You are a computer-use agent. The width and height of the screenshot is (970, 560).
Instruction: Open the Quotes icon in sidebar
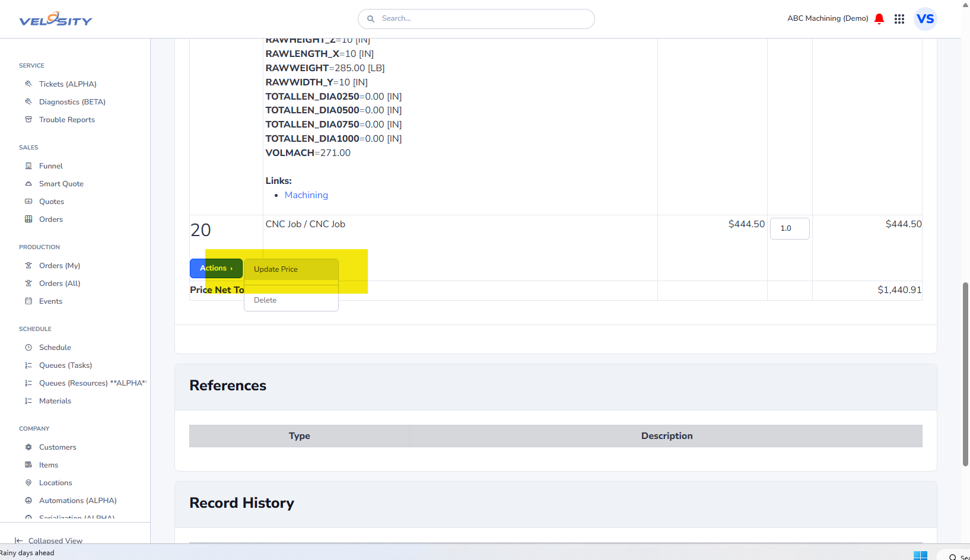(x=28, y=201)
